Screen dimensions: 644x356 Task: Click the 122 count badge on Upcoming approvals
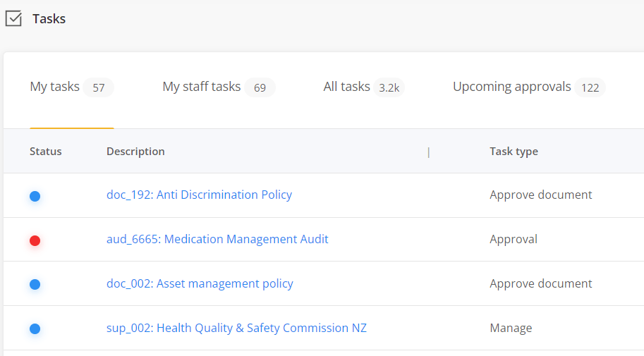click(x=590, y=87)
